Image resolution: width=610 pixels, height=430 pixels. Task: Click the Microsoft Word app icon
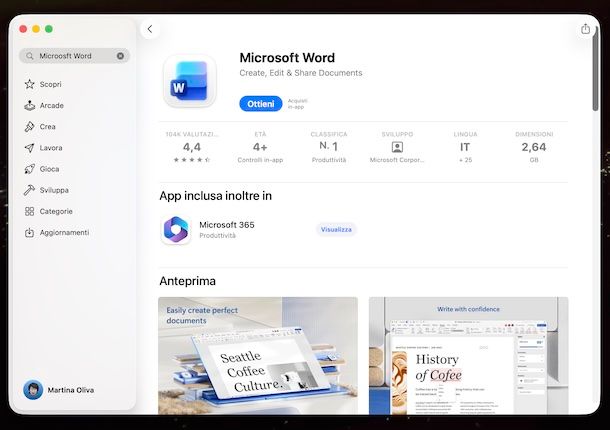(x=189, y=81)
